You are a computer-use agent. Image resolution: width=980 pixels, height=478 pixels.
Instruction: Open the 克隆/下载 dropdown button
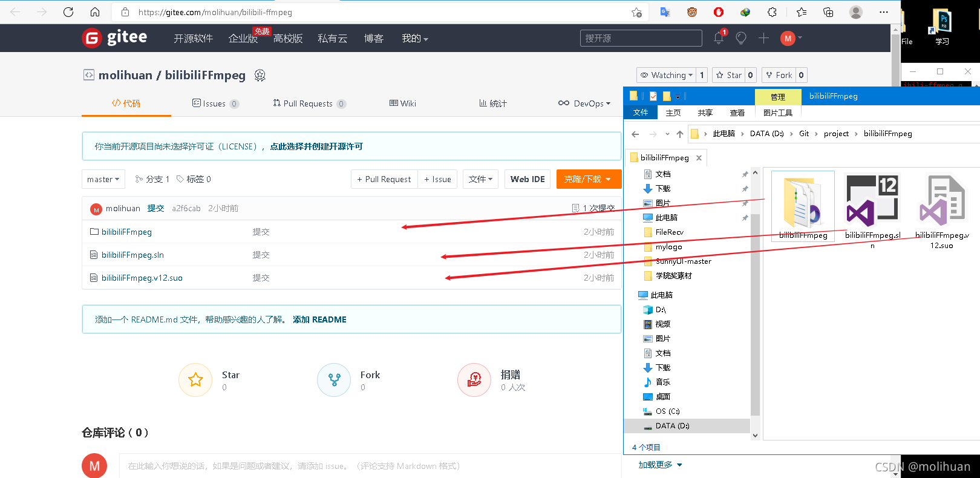[x=589, y=179]
